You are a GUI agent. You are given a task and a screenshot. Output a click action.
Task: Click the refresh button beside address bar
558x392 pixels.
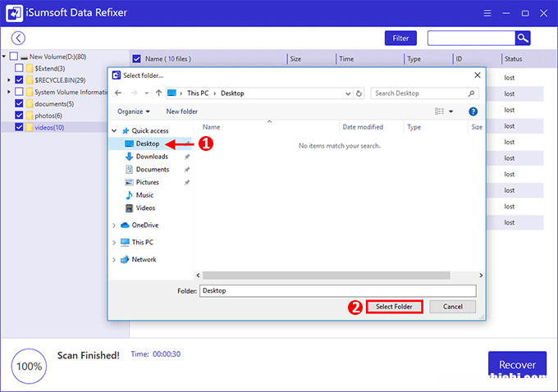(359, 93)
